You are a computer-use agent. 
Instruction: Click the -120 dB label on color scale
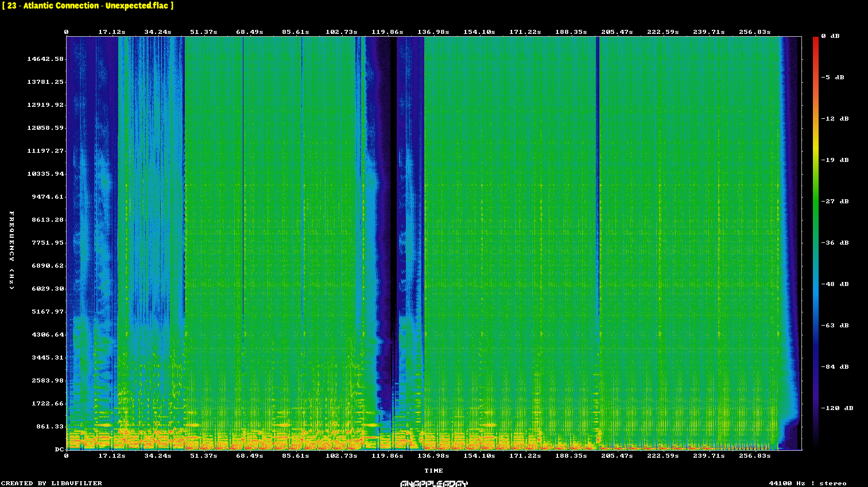tap(837, 408)
